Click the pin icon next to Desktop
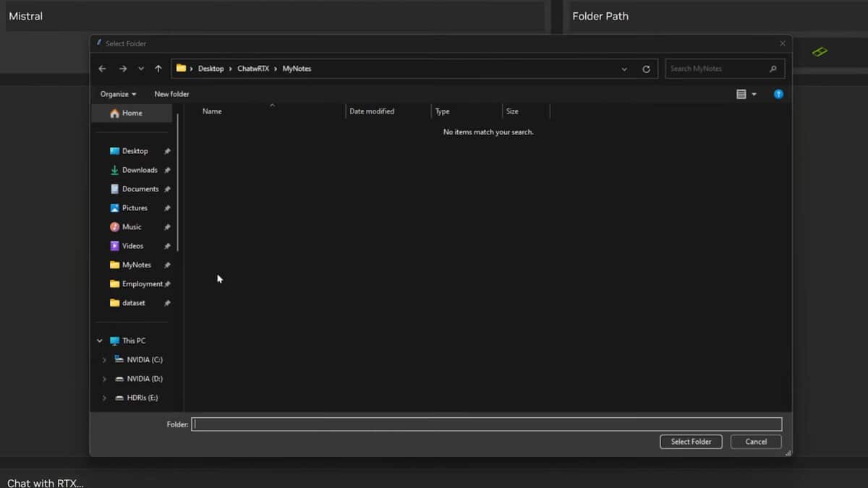The image size is (868, 488). coord(167,151)
